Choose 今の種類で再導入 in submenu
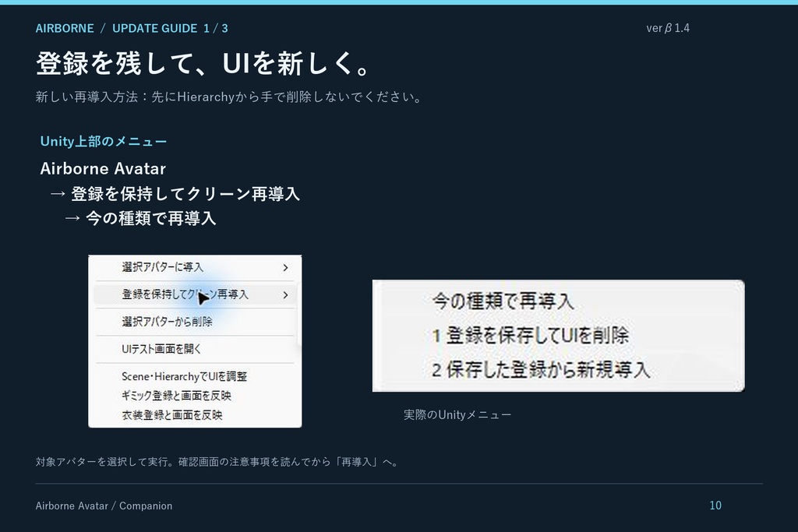The height and width of the screenshot is (532, 798). 503,301
